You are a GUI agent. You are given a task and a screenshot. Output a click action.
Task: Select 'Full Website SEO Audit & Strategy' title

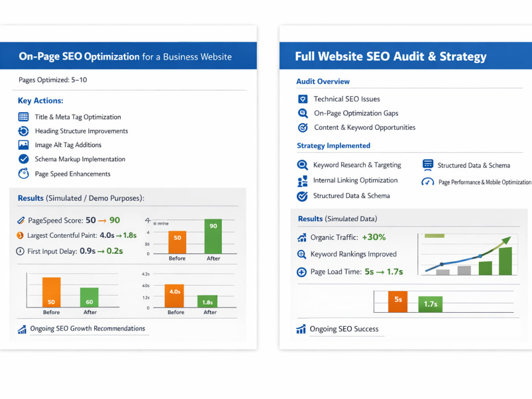coord(390,56)
